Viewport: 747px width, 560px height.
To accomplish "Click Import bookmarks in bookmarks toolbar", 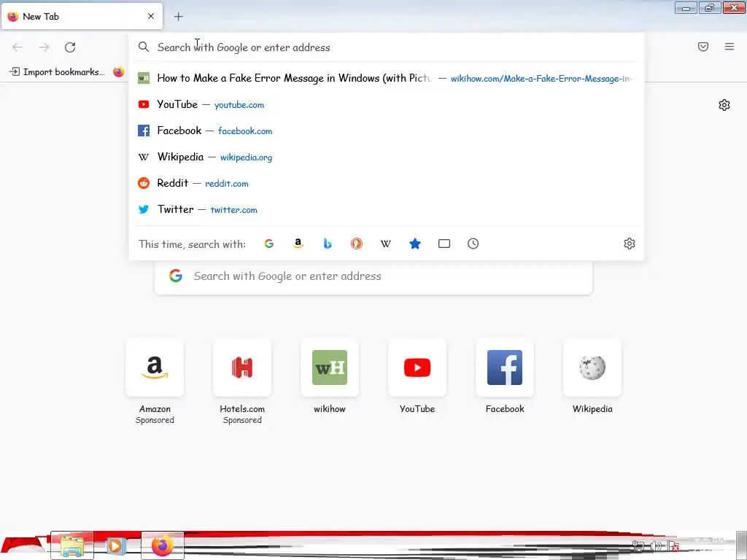I will click(57, 72).
